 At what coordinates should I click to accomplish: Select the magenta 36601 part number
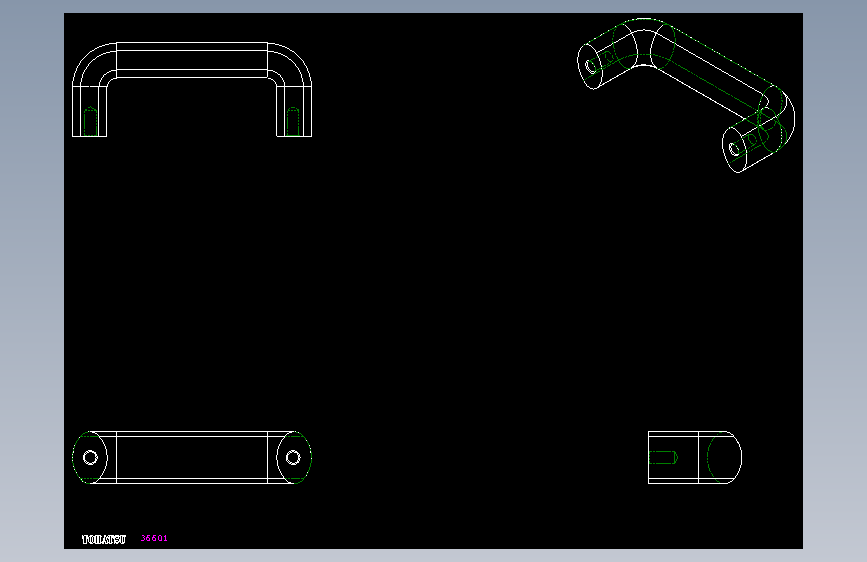point(154,538)
